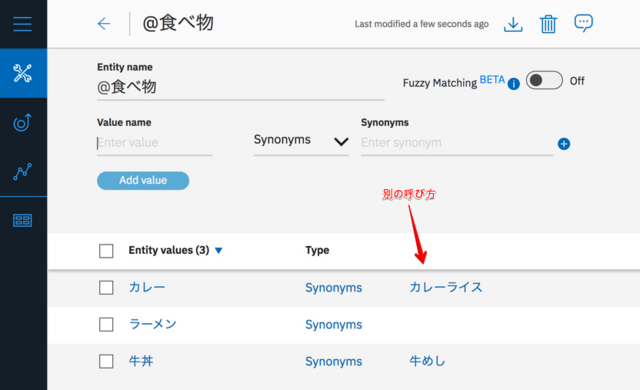
Task: Click the @食べ物 page title
Action: 178,23
